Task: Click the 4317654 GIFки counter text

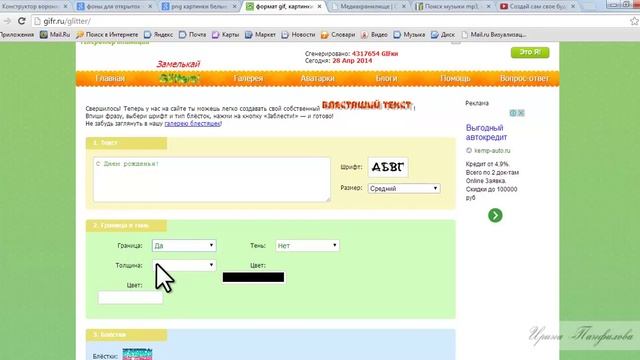Action: coord(375,53)
